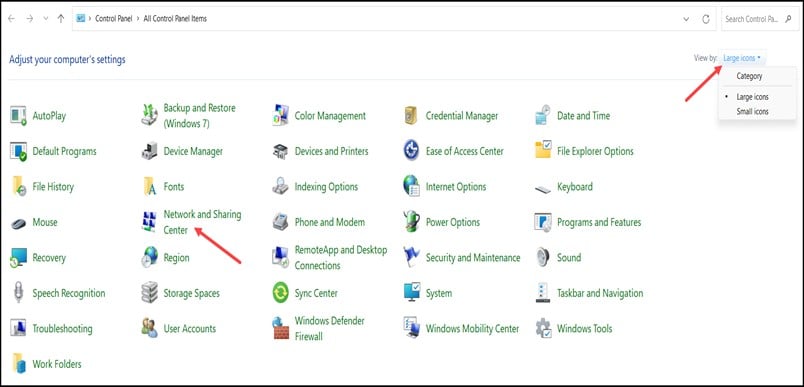Open the Recovery icon
804x387 pixels.
pyautogui.click(x=18, y=257)
